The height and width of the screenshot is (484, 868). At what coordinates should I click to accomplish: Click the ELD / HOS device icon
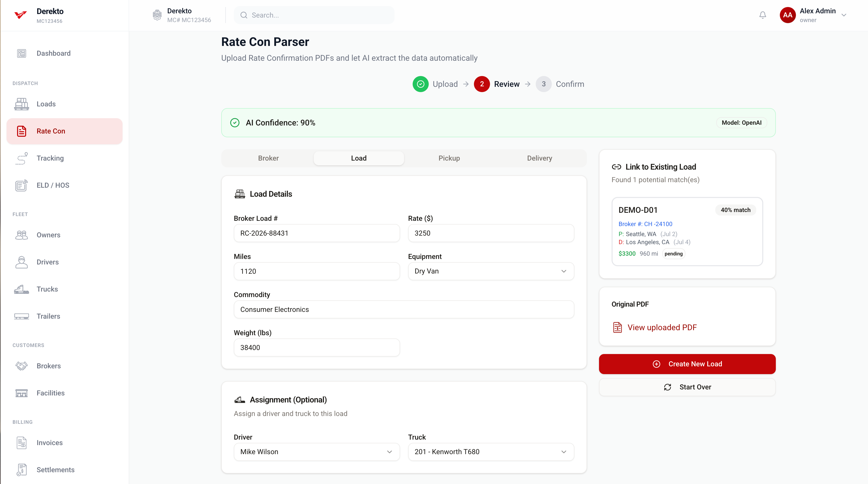[22, 185]
